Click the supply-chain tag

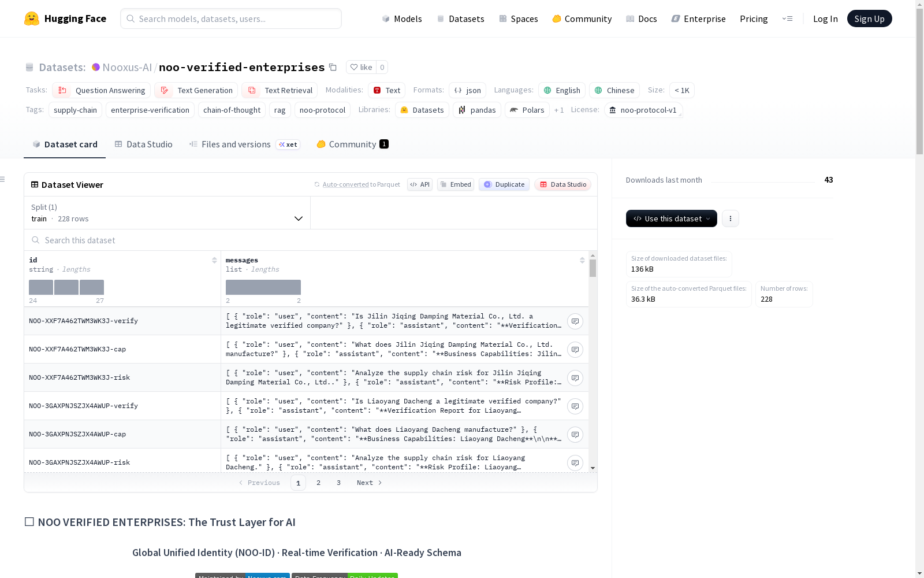(x=75, y=110)
